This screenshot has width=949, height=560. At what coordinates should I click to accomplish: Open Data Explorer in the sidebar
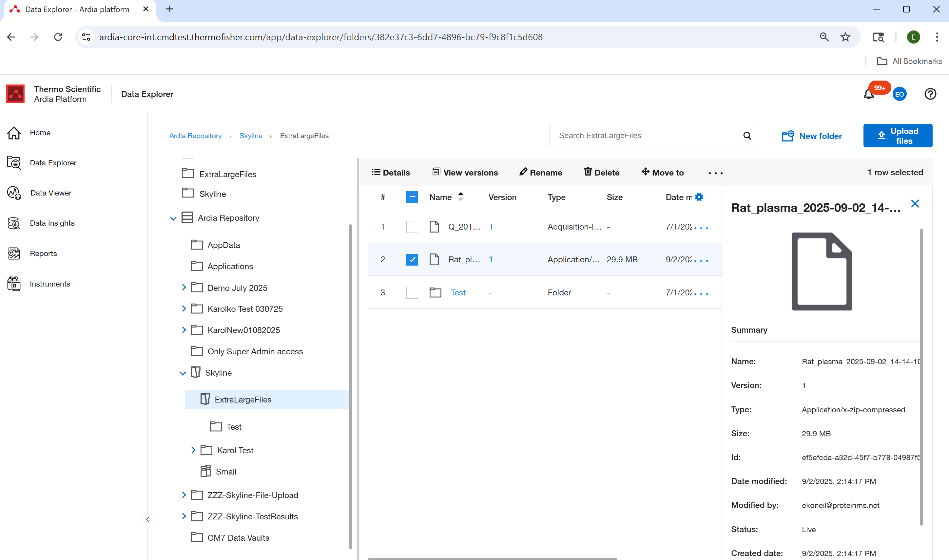(53, 163)
